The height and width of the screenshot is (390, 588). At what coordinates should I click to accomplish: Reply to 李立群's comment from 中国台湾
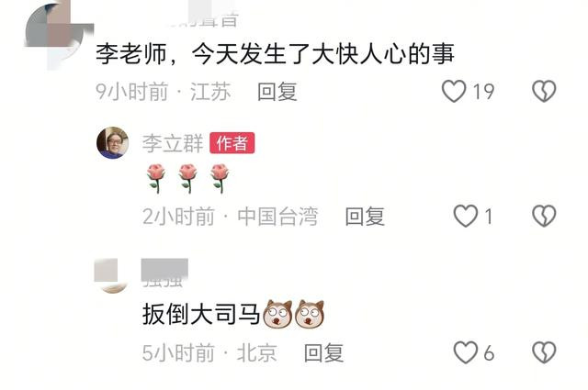click(x=365, y=217)
